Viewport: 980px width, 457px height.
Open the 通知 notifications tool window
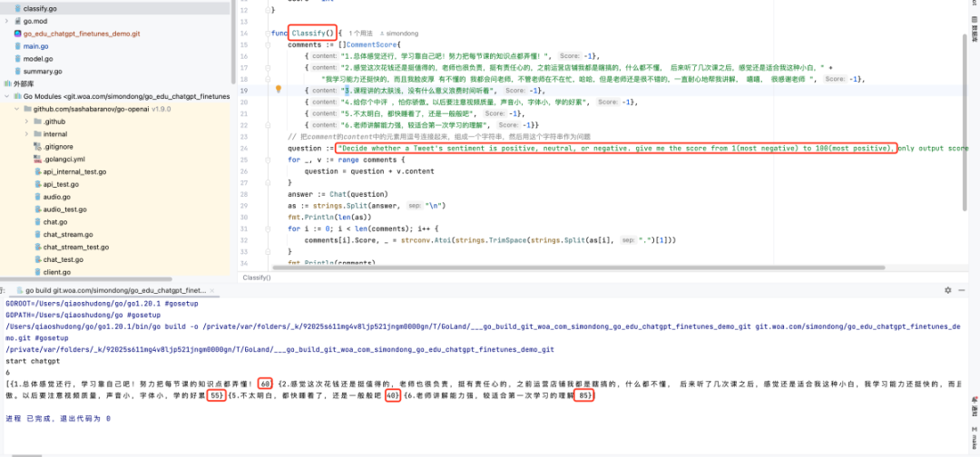(975, 406)
